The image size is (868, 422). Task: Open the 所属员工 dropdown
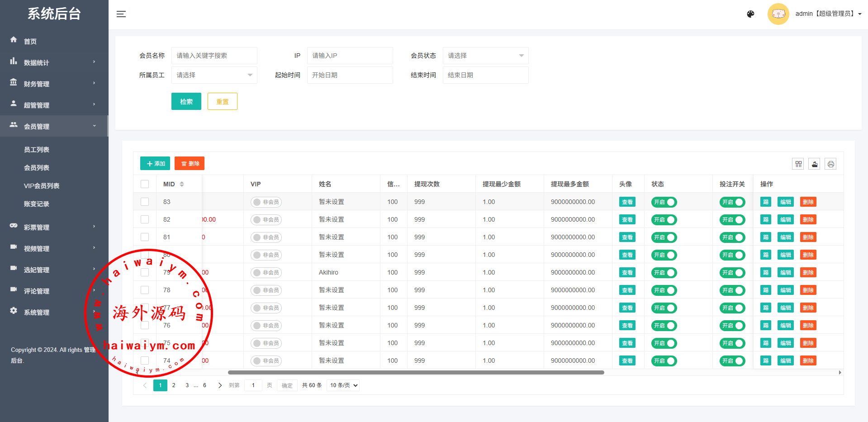214,75
